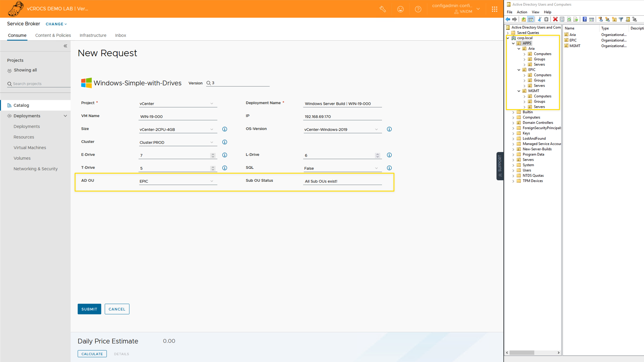
Task: Click the VM Name input field
Action: tap(178, 116)
